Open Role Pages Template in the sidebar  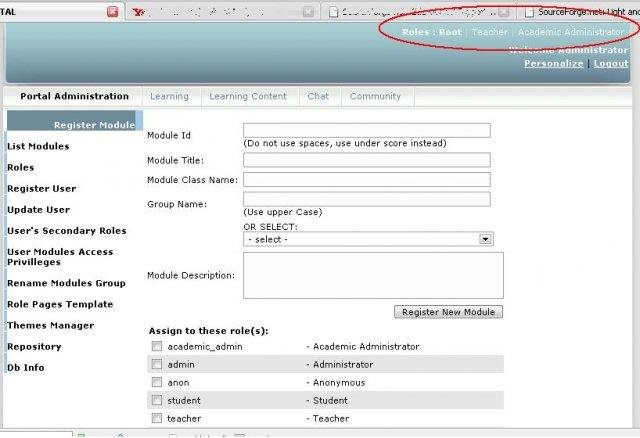coord(60,305)
